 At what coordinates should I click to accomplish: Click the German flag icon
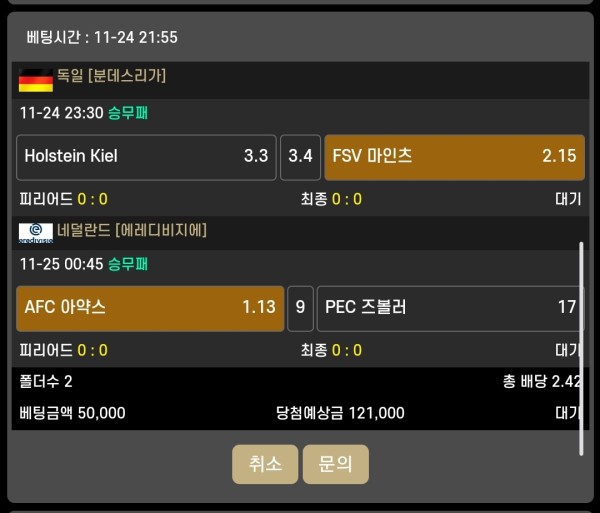pyautogui.click(x=36, y=79)
